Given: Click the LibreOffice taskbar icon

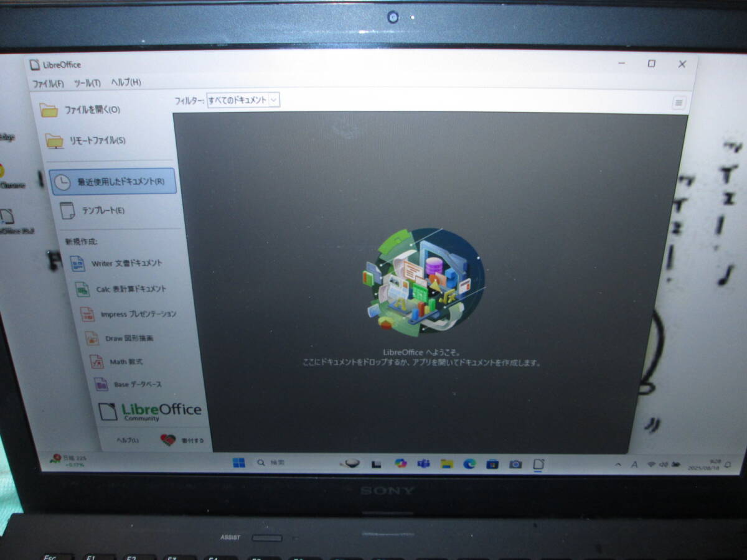Looking at the screenshot, I should [x=539, y=464].
